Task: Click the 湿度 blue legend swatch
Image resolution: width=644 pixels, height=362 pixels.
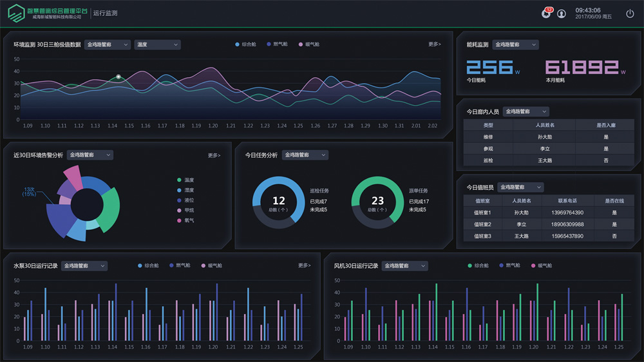Action: click(x=179, y=190)
